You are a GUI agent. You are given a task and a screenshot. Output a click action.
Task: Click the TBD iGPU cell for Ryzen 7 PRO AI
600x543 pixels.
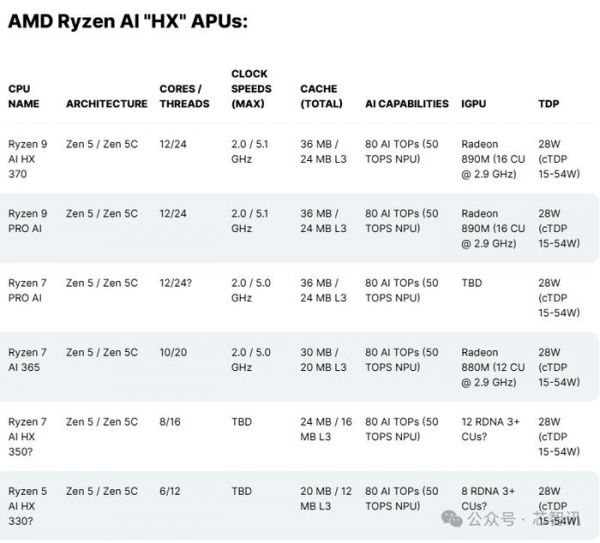tap(471, 283)
